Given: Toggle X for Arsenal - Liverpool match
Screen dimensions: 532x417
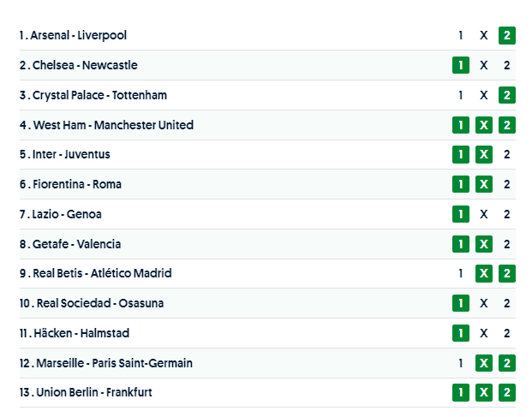Looking at the screenshot, I should click(x=484, y=36).
